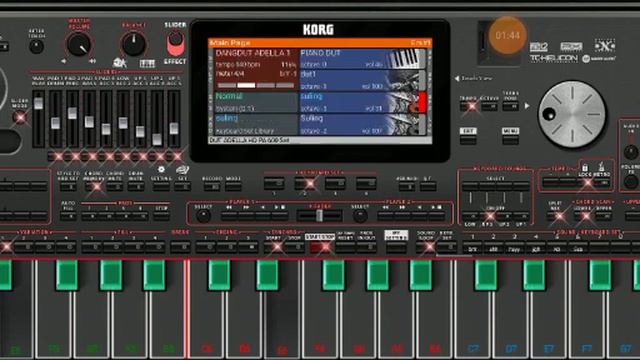Select lit Keyboard Set 2 button
The image size is (640, 360).
tap(304, 184)
